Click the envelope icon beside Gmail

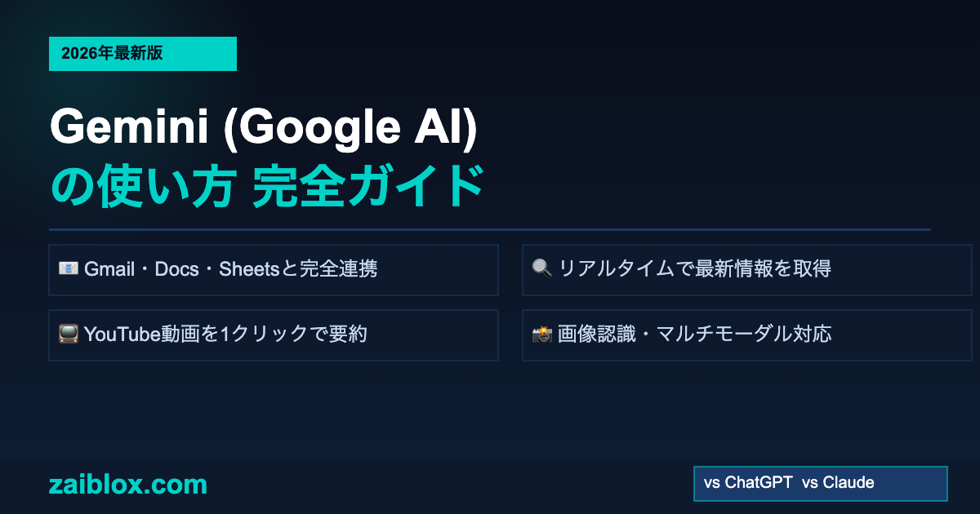(x=68, y=269)
